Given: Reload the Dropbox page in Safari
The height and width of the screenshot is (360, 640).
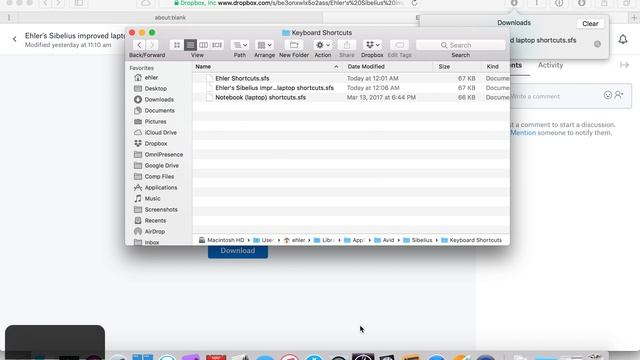Looking at the screenshot, I should (414, 3).
